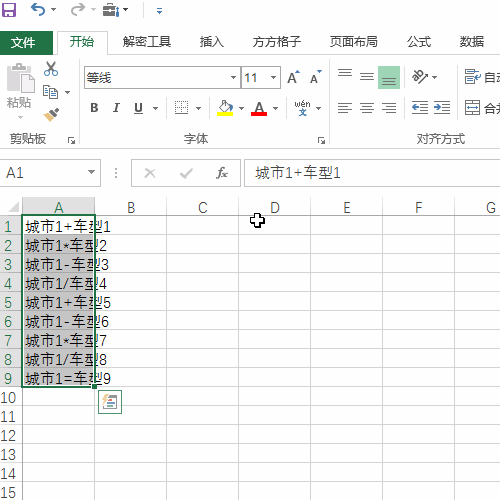
Task: Click the Orientation text angle icon
Action: tap(420, 77)
